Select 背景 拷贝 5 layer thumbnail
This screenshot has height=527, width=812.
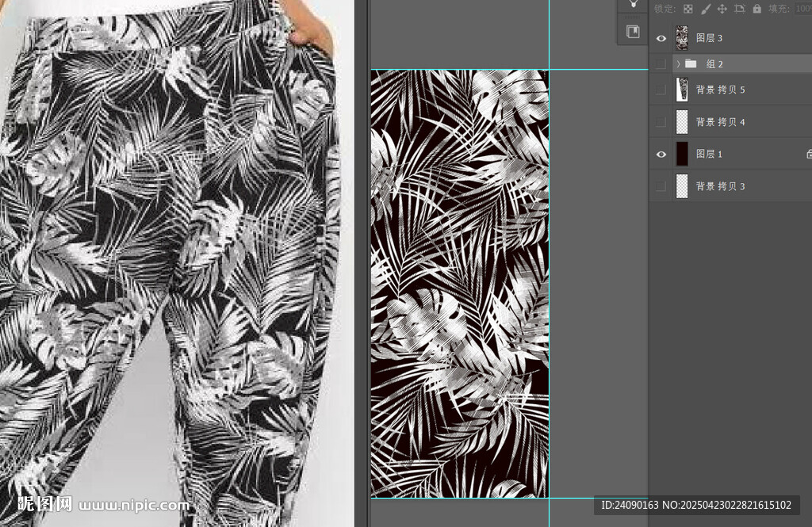coord(682,90)
